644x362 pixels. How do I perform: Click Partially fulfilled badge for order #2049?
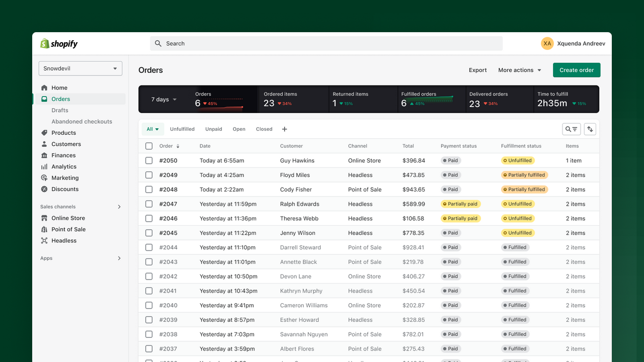[524, 175]
